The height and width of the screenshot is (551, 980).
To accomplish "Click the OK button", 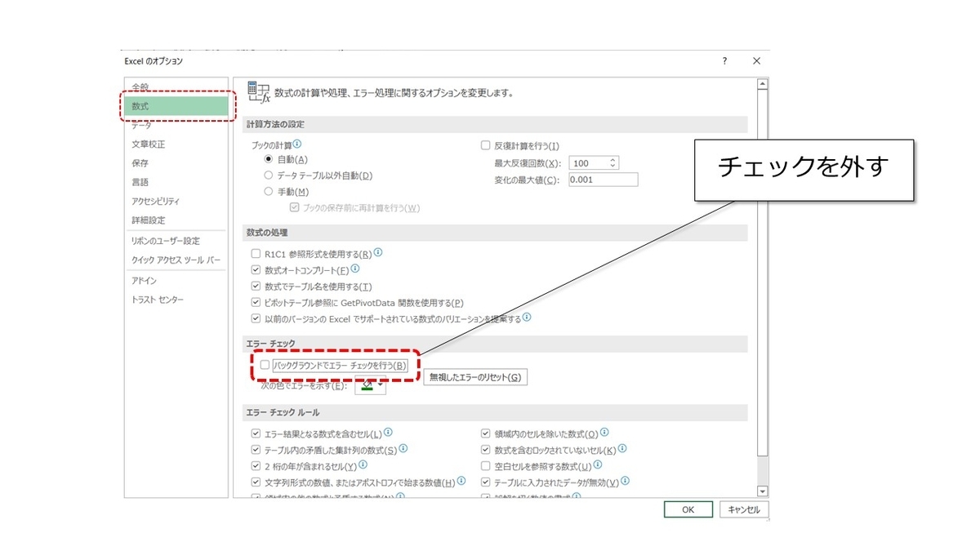I will 688,509.
